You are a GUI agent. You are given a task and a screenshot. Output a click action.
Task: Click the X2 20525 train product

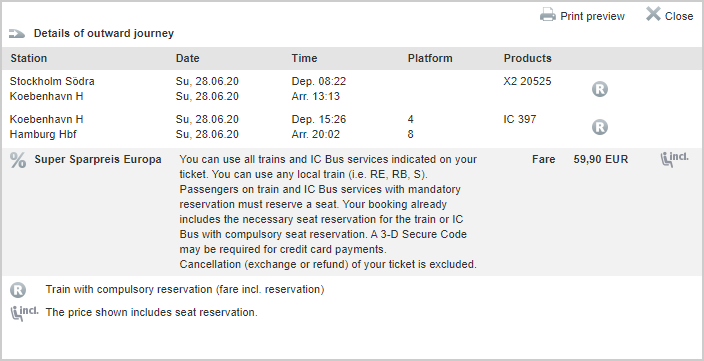(528, 81)
